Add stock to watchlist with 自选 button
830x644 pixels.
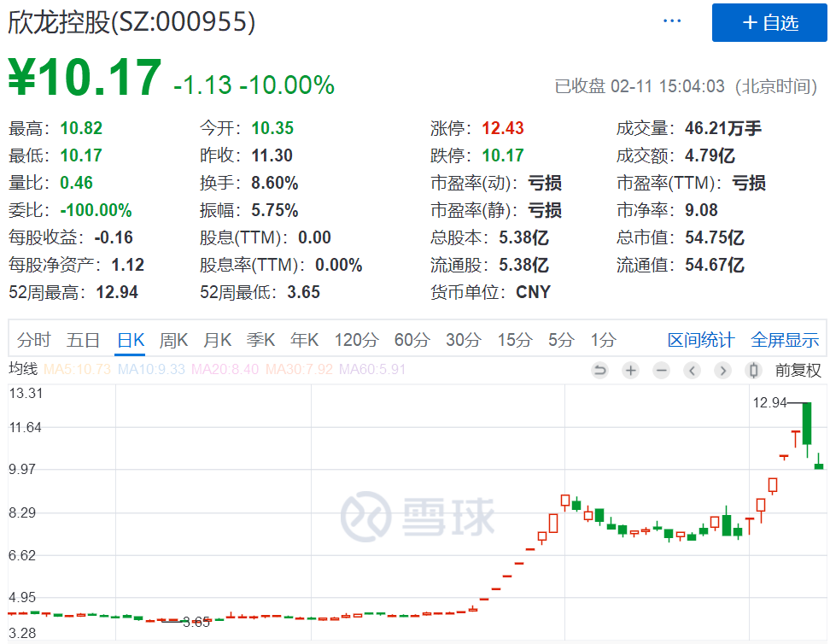coord(769,23)
